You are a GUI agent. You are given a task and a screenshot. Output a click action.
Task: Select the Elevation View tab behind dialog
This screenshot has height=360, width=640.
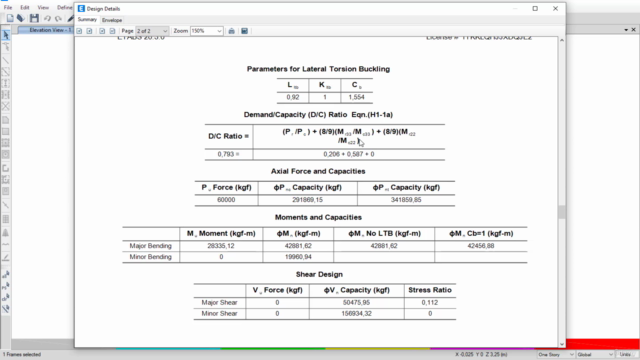[46, 30]
